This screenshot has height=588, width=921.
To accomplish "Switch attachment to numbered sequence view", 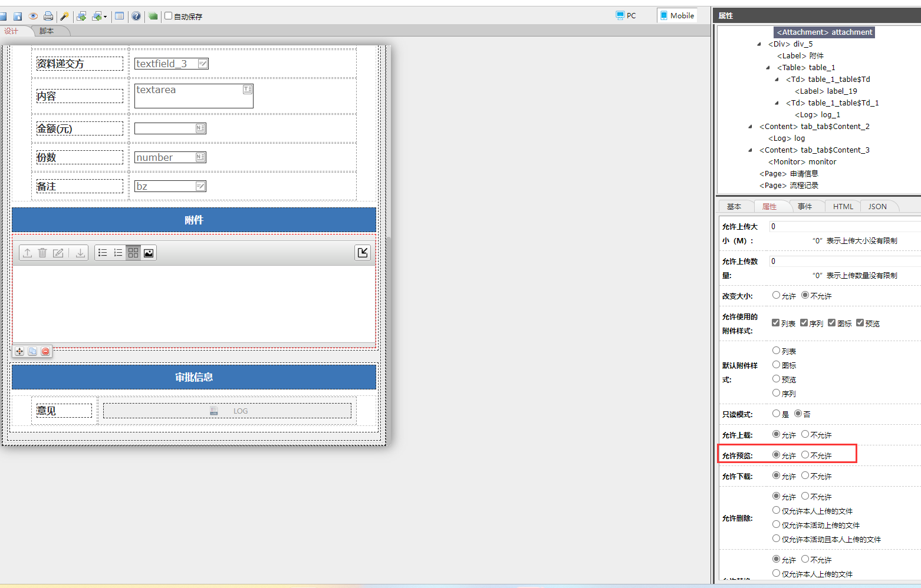I will 118,253.
